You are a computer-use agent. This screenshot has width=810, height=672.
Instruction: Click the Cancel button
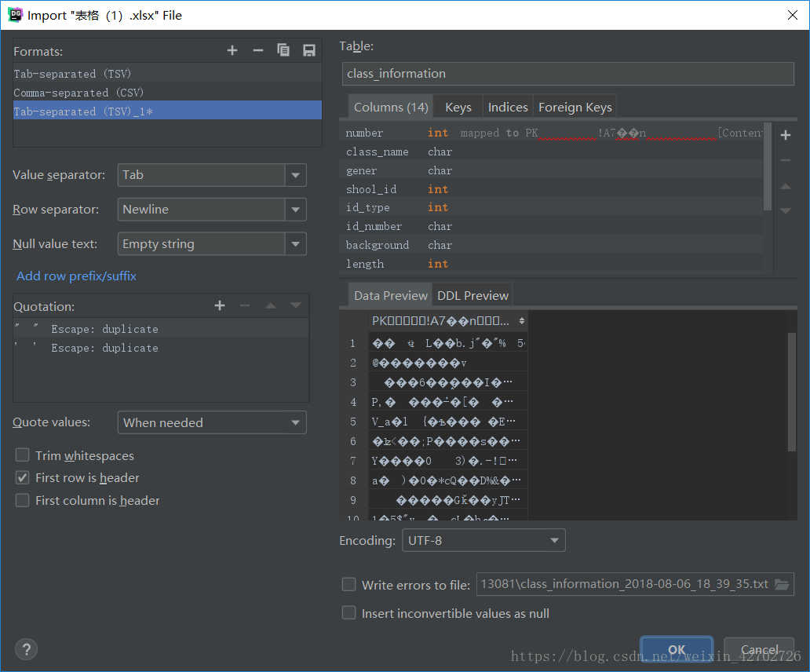click(x=759, y=649)
